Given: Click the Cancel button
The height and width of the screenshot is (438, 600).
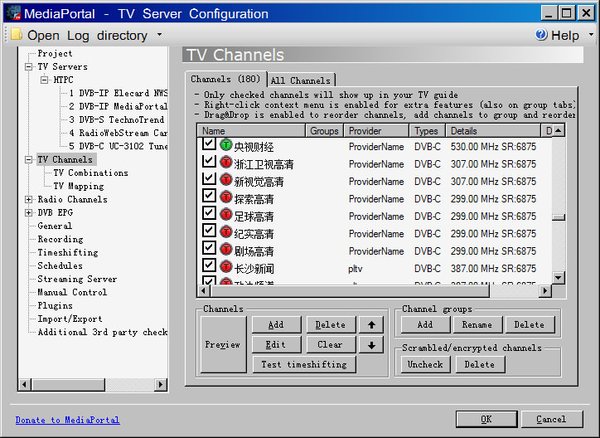Looking at the screenshot, I should coord(552,419).
